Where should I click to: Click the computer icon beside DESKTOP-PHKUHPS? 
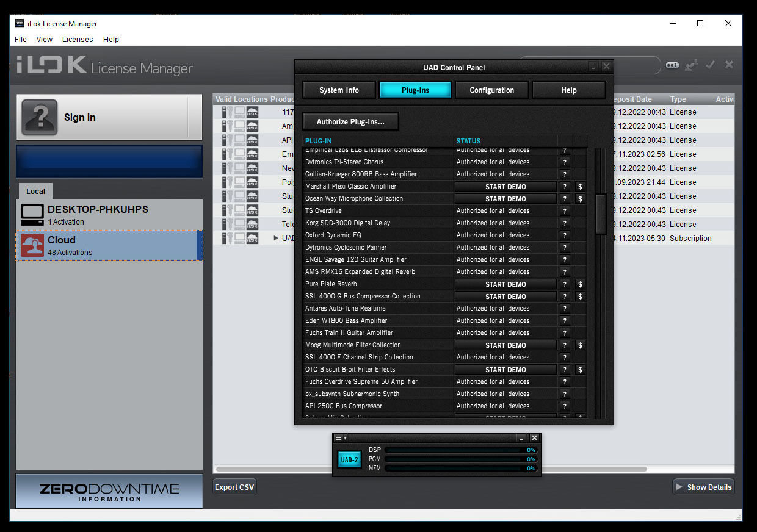pos(32,215)
